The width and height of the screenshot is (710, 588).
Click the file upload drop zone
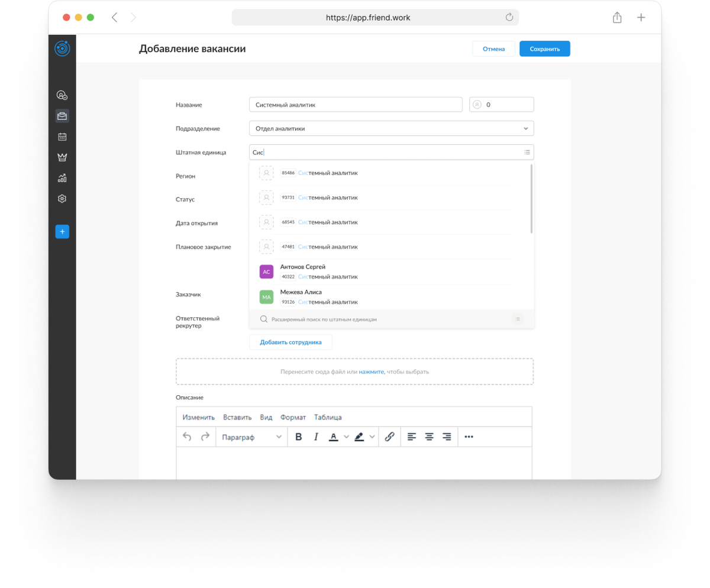[354, 371]
